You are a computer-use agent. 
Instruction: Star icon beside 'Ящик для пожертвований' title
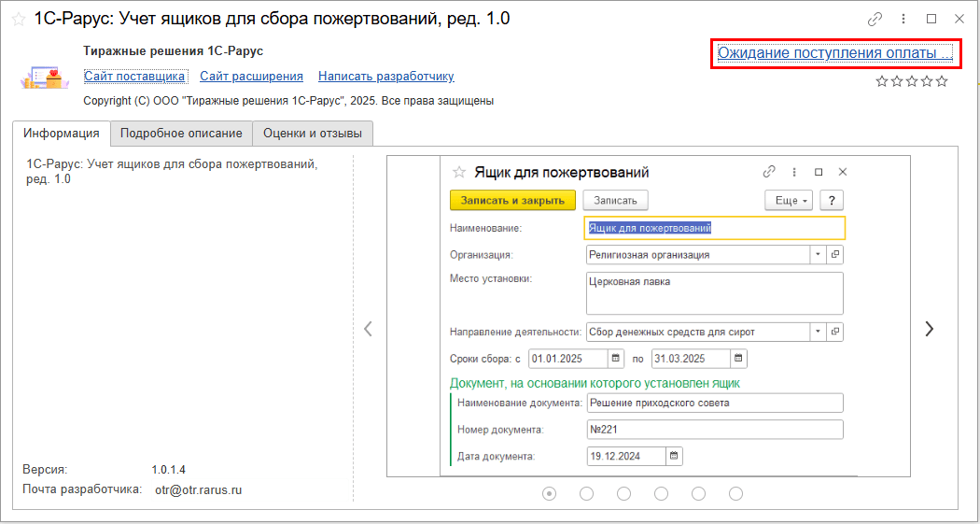459,172
